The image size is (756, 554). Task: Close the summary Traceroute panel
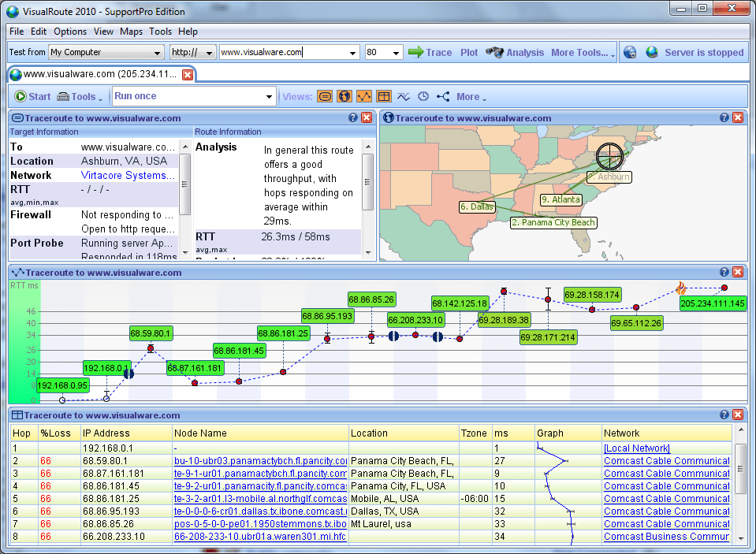tap(367, 117)
